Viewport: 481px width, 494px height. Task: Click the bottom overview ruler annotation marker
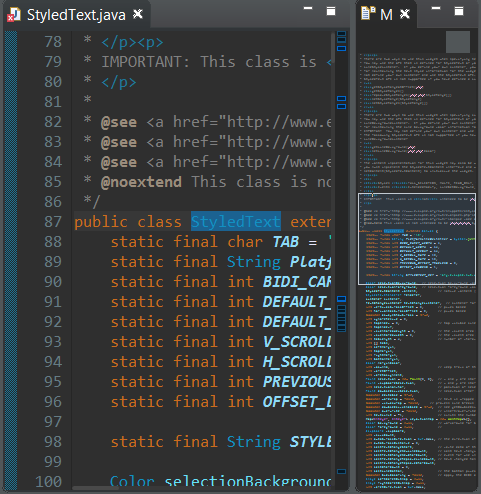[341, 471]
